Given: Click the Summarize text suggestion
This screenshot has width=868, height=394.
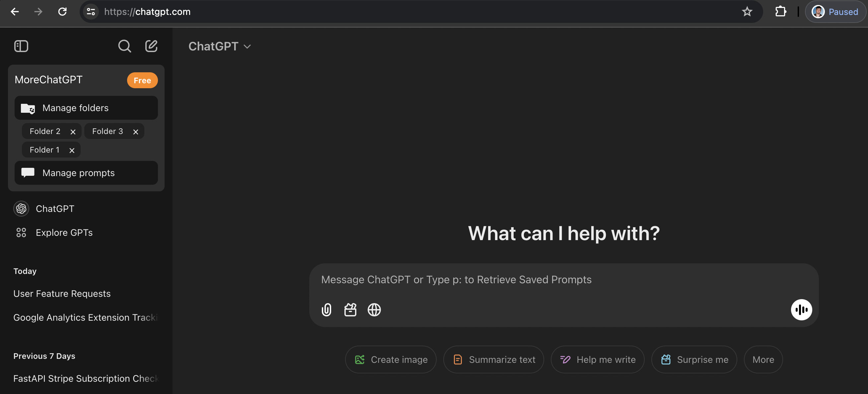Looking at the screenshot, I should coord(493,360).
